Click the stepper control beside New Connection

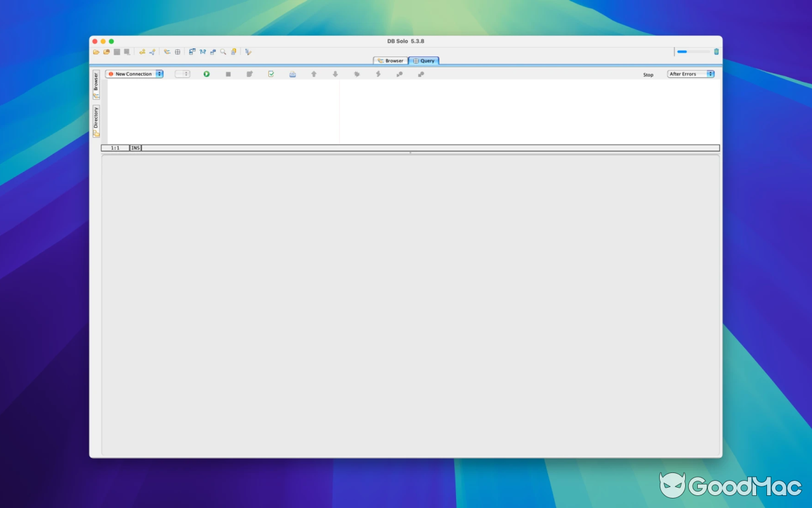point(182,74)
